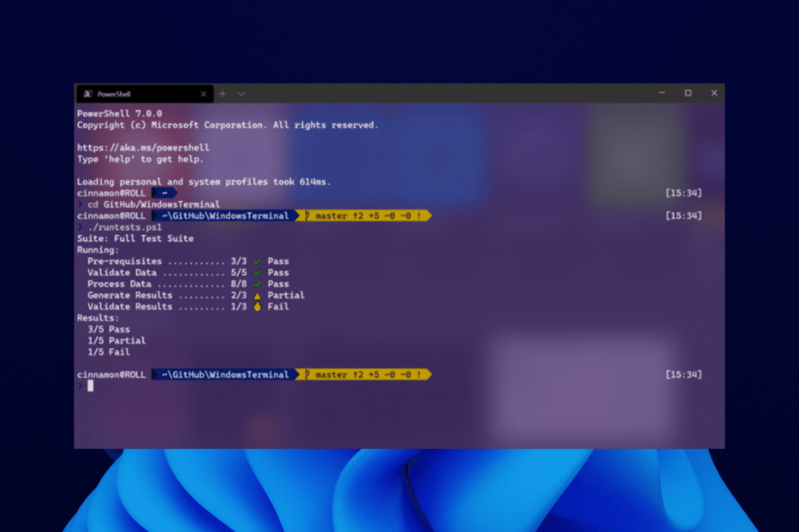Click the bottom blue '~\GitHub\WindowsTerminal' path segment
This screenshot has width=799, height=532.
tap(225, 374)
